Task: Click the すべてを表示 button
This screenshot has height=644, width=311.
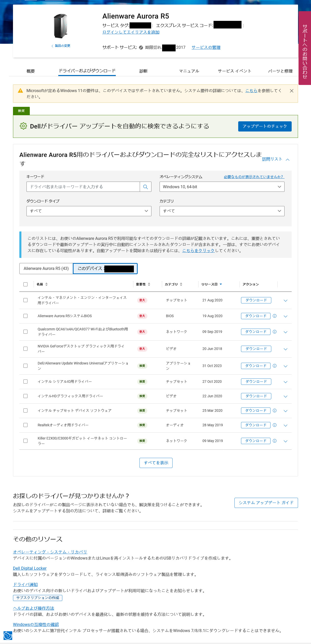Action: (x=156, y=463)
